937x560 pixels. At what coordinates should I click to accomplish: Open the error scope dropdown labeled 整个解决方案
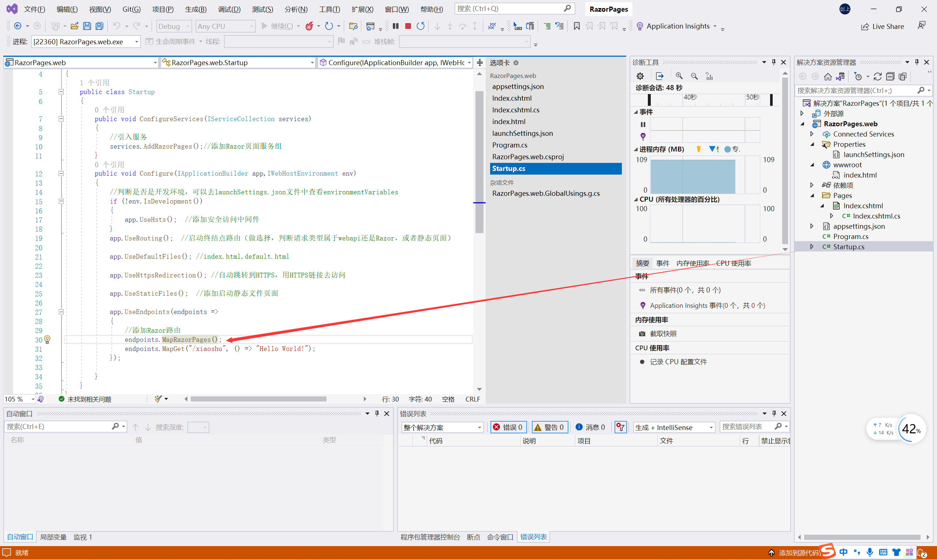442,427
